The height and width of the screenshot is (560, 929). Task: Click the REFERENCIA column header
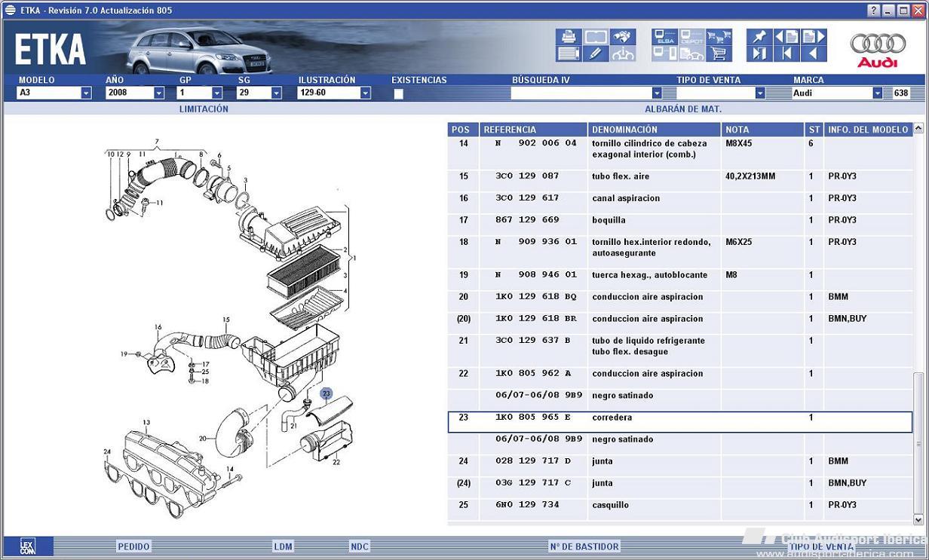(x=533, y=130)
